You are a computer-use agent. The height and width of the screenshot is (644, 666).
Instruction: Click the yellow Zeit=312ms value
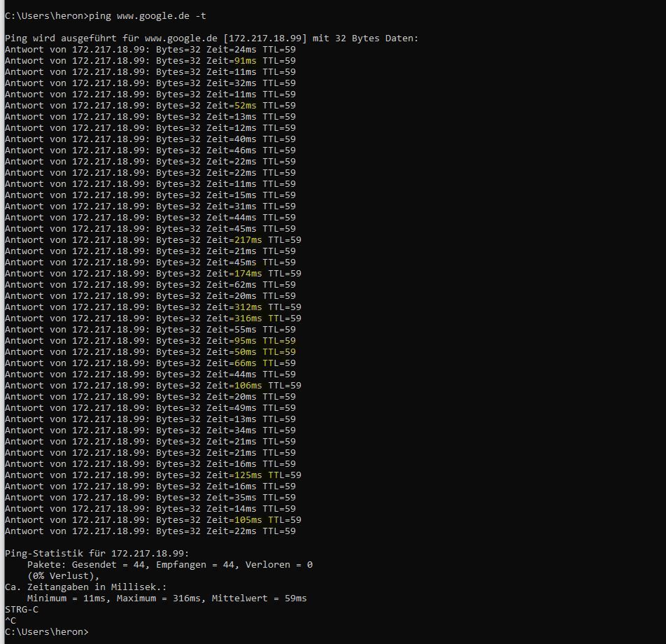(234, 307)
